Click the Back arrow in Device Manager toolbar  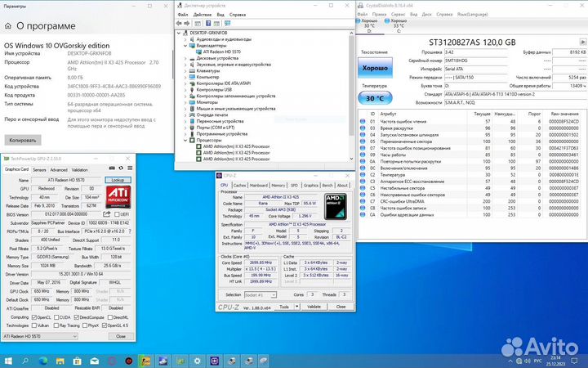[180, 23]
